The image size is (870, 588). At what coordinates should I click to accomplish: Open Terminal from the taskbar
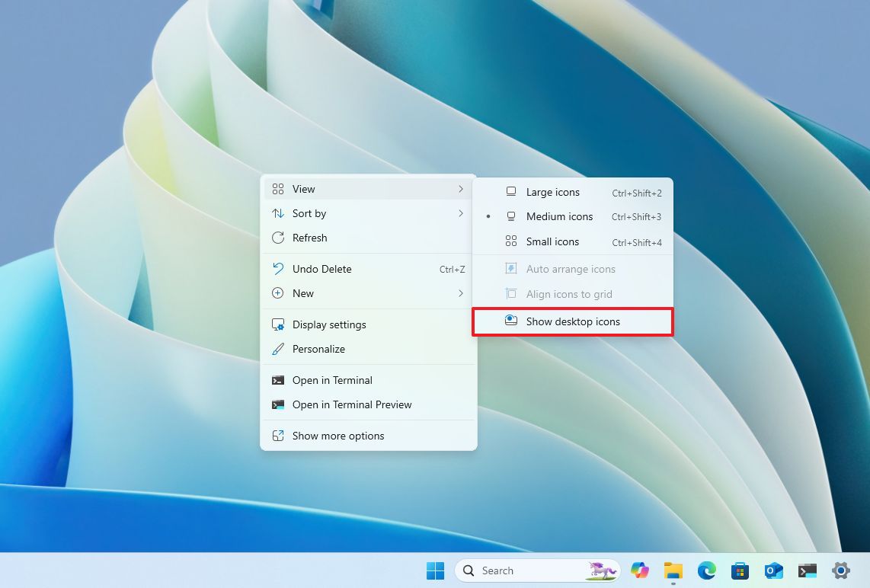[808, 570]
